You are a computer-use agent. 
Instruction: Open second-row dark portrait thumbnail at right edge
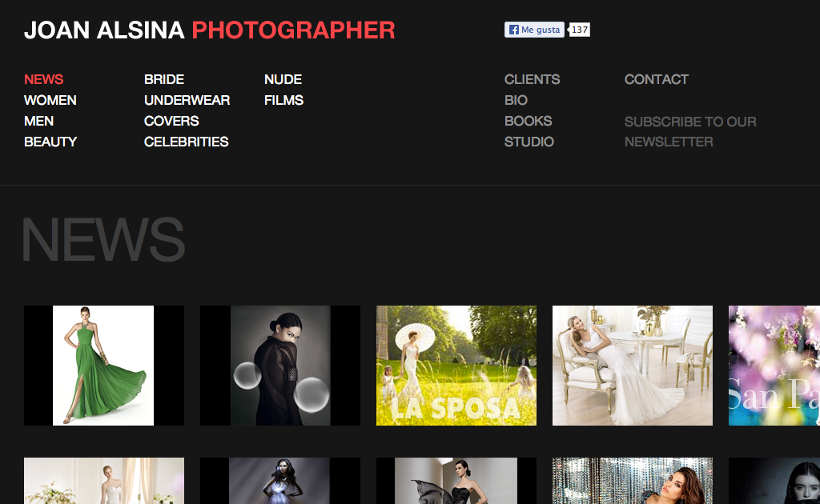pyautogui.click(x=774, y=481)
